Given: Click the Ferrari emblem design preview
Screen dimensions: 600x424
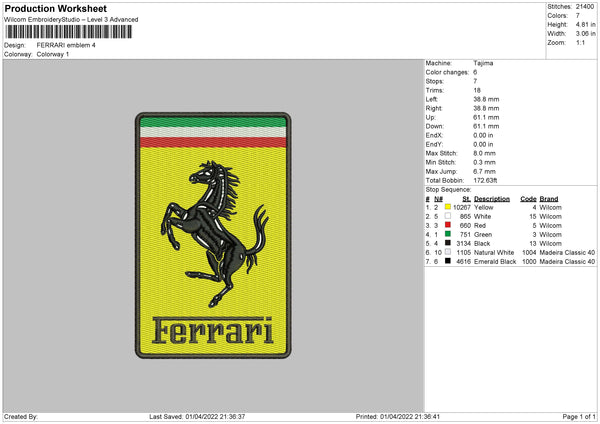Looking at the screenshot, I should point(213,235).
